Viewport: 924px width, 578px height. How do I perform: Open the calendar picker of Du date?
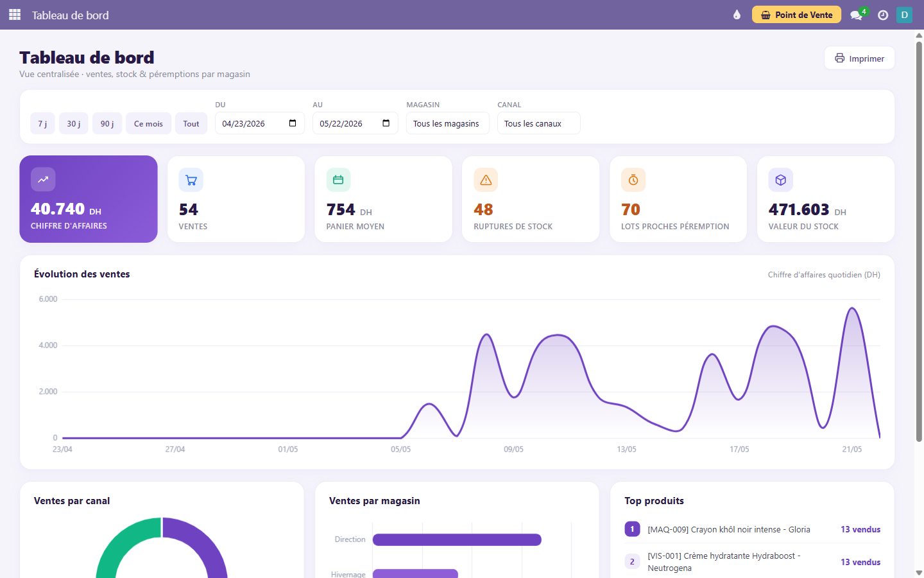(x=293, y=123)
